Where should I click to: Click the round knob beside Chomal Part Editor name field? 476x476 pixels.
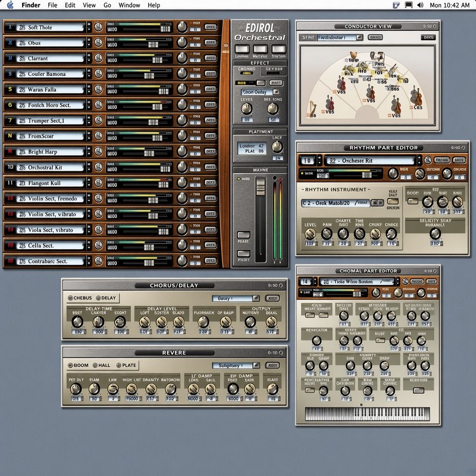(x=405, y=281)
